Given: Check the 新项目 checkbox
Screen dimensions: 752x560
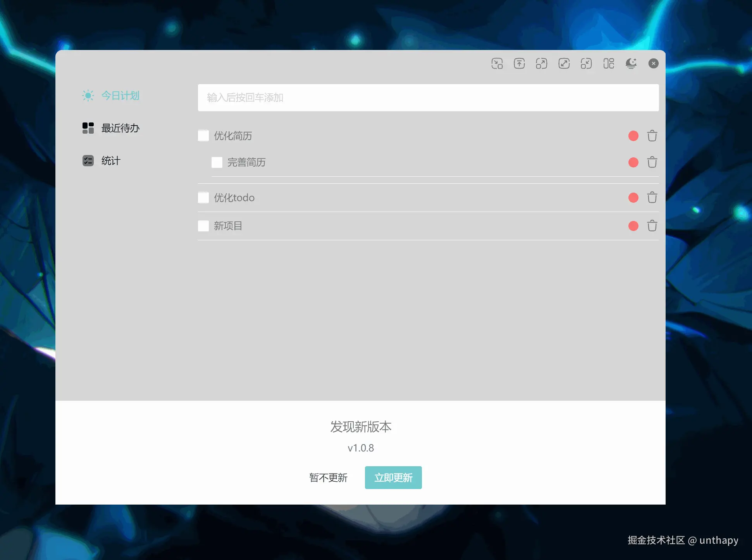Looking at the screenshot, I should (x=203, y=226).
